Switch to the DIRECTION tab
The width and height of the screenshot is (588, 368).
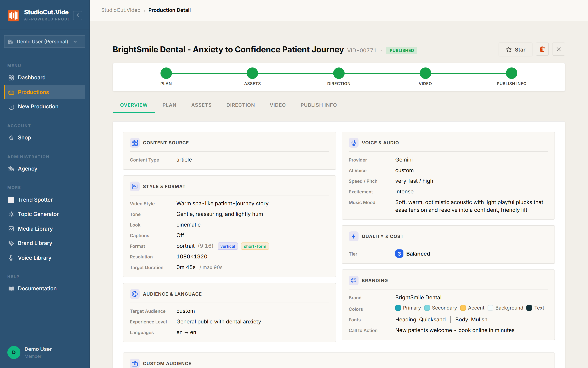[x=241, y=105]
